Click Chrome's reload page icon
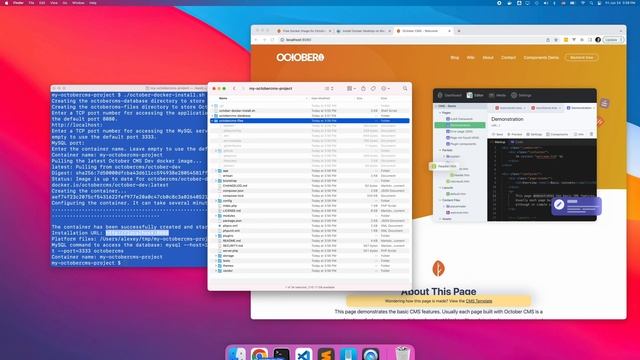The width and height of the screenshot is (640, 360). tap(272, 40)
